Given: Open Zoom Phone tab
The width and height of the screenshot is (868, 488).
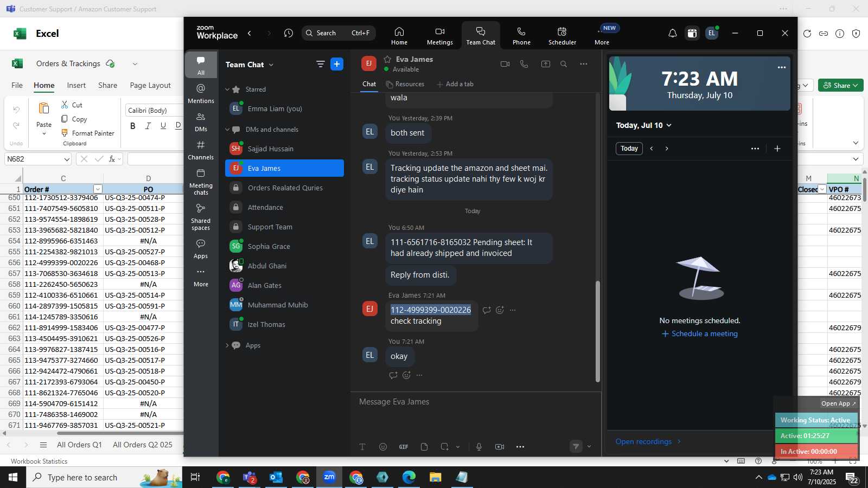Looking at the screenshot, I should [521, 36].
